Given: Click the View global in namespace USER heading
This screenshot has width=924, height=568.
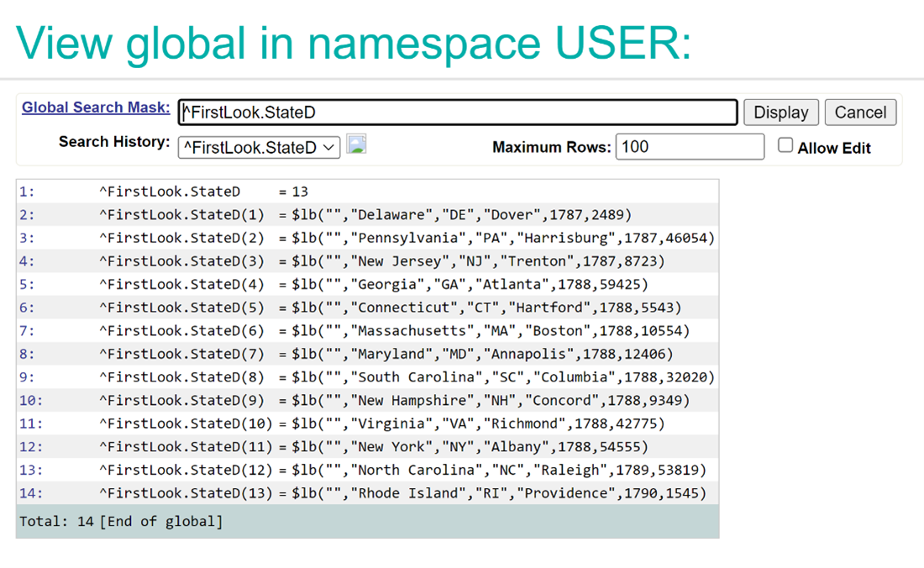Looking at the screenshot, I should (354, 43).
